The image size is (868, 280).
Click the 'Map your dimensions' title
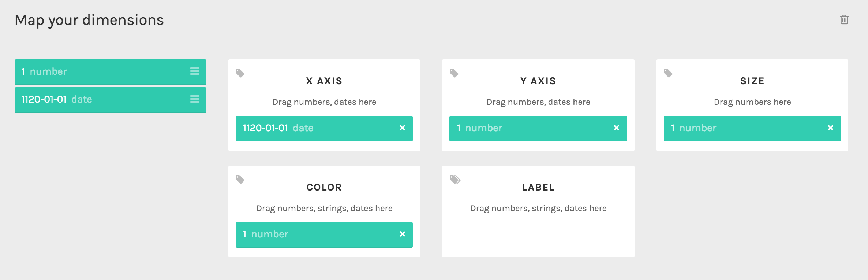[x=89, y=20]
